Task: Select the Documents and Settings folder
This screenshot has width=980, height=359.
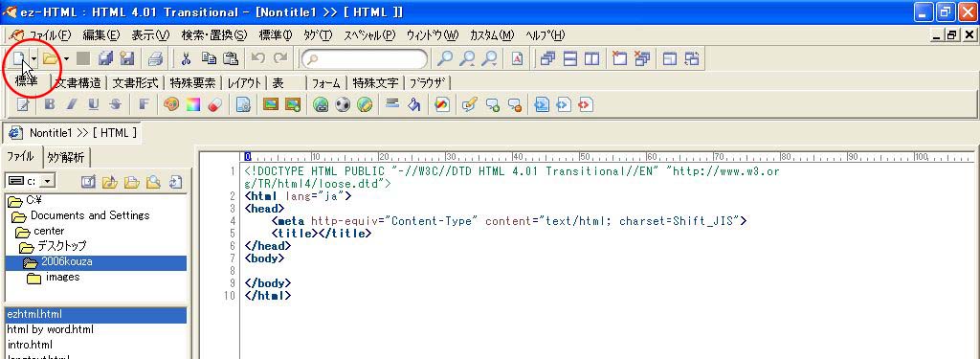Action: click(x=82, y=215)
